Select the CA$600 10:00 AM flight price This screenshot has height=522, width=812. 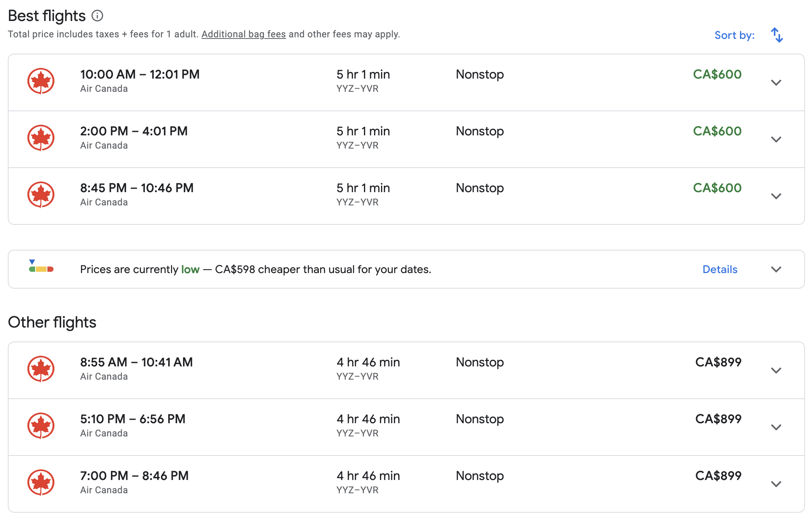(717, 74)
